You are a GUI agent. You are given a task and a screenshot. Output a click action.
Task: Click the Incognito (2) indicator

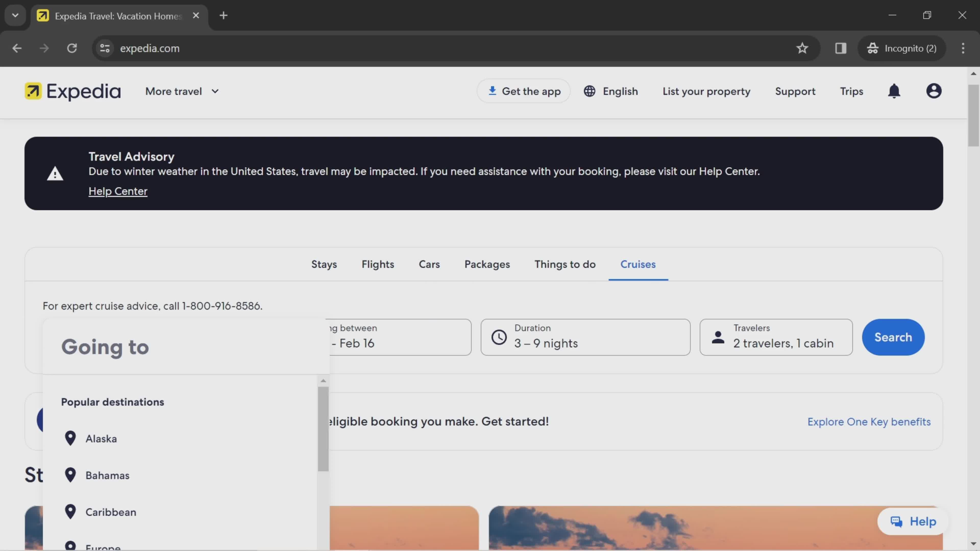pyautogui.click(x=902, y=48)
